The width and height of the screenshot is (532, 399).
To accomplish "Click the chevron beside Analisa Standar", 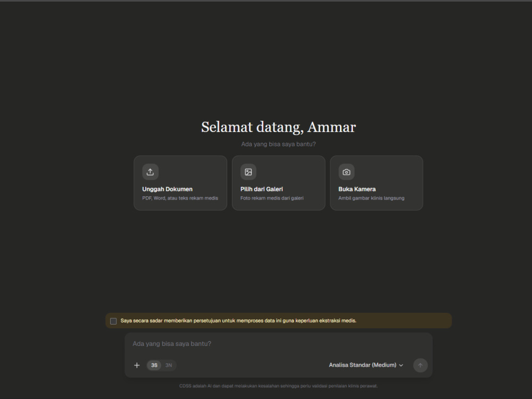I will tap(401, 365).
